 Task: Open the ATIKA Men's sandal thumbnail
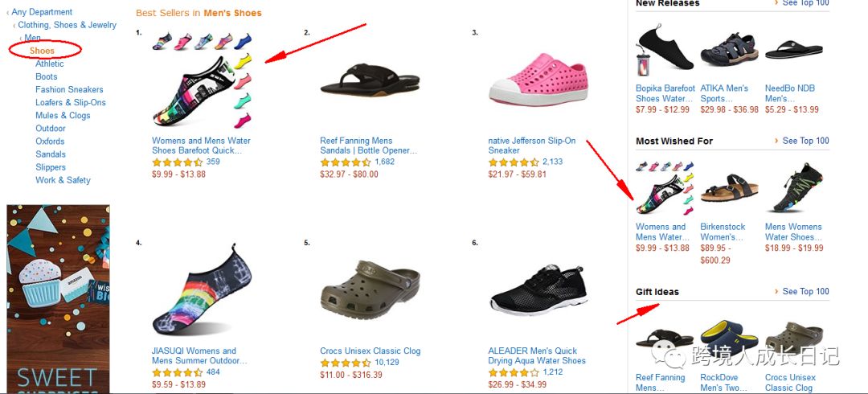click(729, 49)
